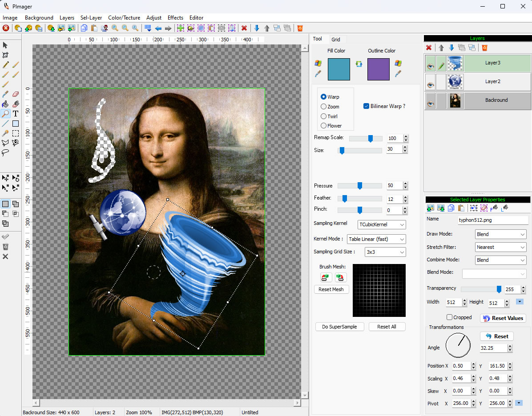Click the Reset Values button

503,318
